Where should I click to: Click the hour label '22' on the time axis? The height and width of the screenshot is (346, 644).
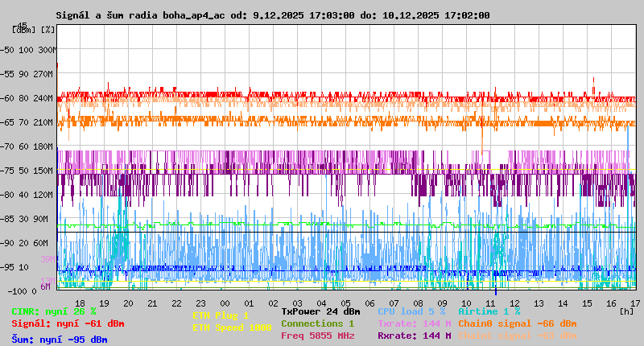pyautogui.click(x=176, y=303)
